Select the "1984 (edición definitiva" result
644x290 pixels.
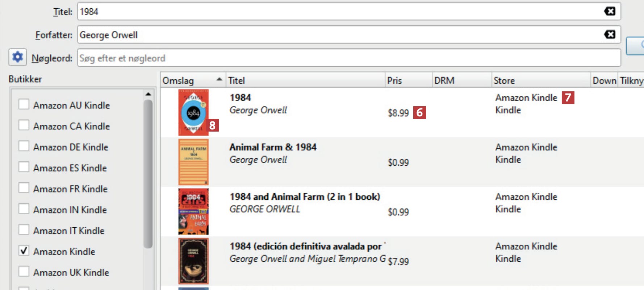tap(305, 246)
